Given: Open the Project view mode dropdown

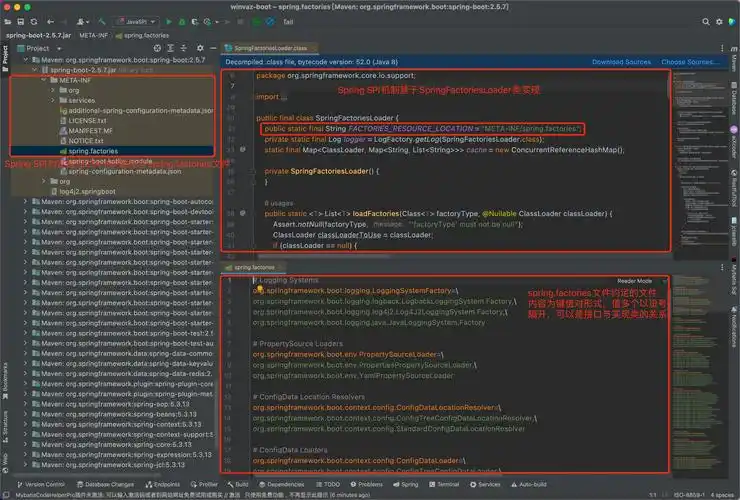Looking at the screenshot, I should pos(43,47).
